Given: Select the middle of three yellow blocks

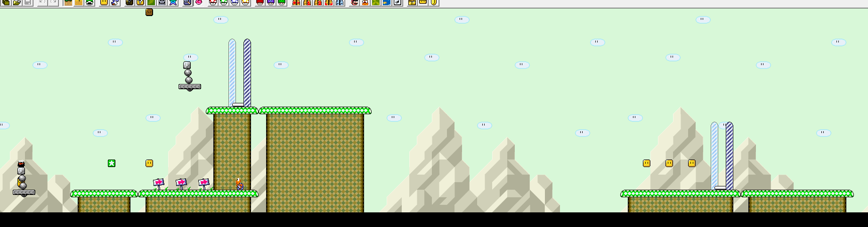Looking at the screenshot, I should click(x=669, y=163).
